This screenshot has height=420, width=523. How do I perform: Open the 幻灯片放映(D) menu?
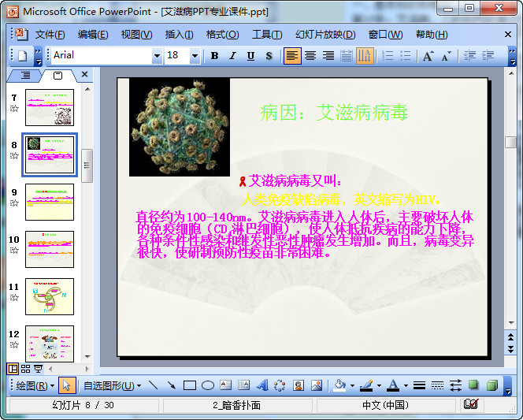click(325, 35)
